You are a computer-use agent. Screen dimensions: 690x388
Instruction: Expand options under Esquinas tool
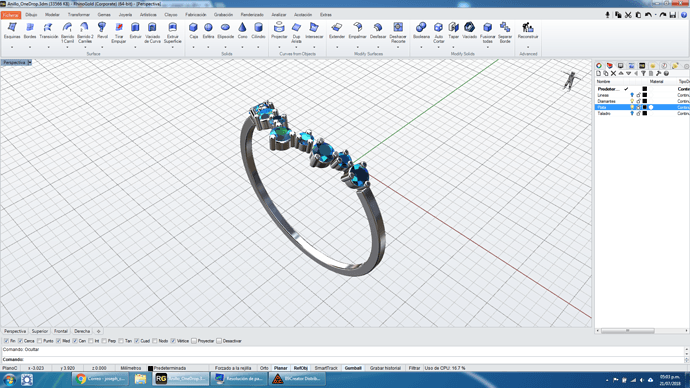coord(12,47)
